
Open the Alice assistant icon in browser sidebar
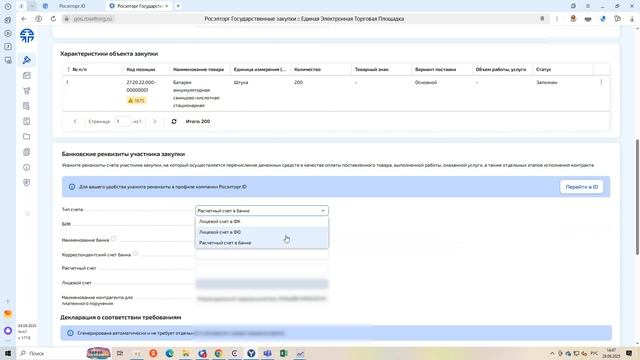coord(8,331)
